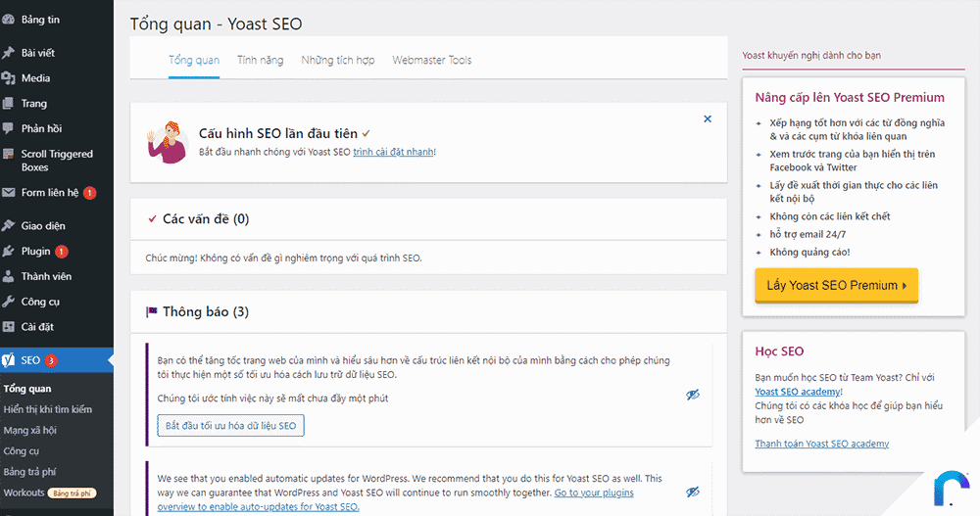Click the Phản hồi comments icon
Screen dimensions: 980x516
(x=8, y=128)
